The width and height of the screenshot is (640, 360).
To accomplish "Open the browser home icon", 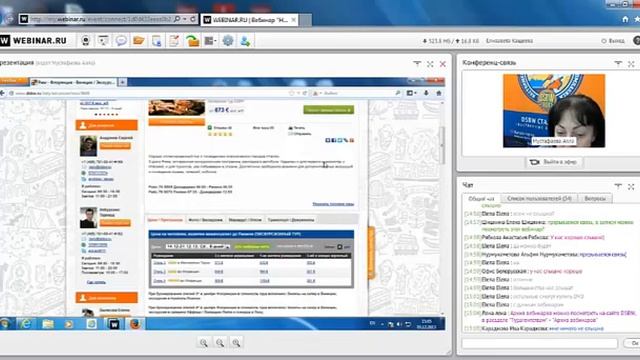I will tap(625, 19).
